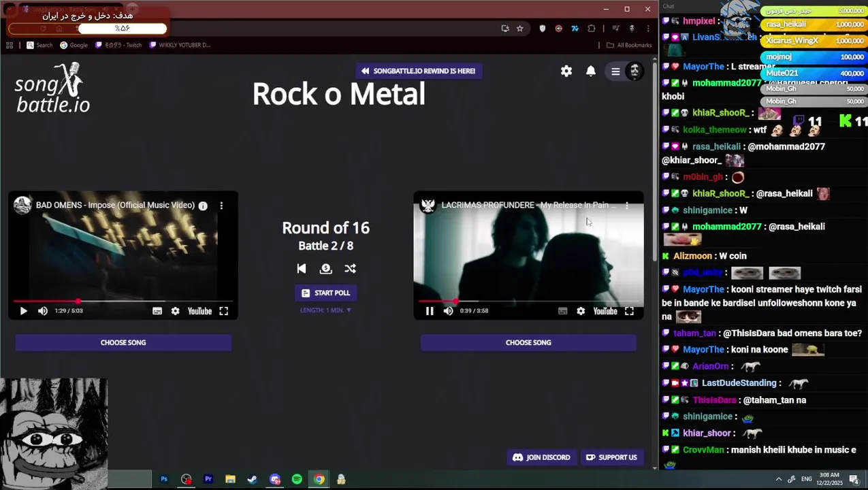The image size is (868, 490).
Task: Click username Alizmoon in chat
Action: tap(692, 256)
